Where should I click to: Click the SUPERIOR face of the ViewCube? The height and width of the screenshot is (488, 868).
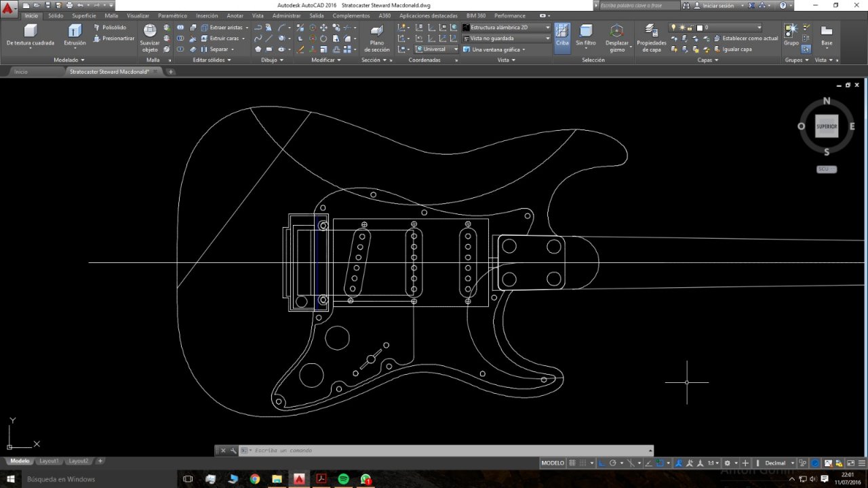click(826, 126)
